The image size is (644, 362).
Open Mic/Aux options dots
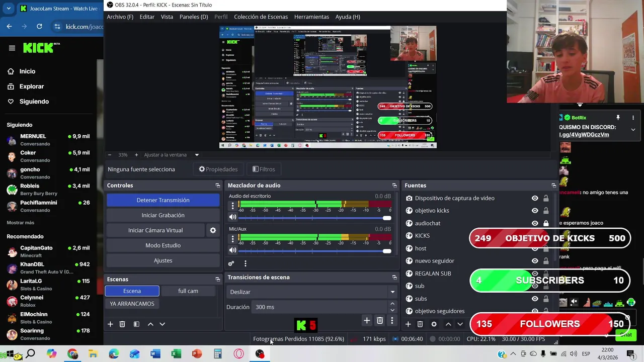[232, 238]
